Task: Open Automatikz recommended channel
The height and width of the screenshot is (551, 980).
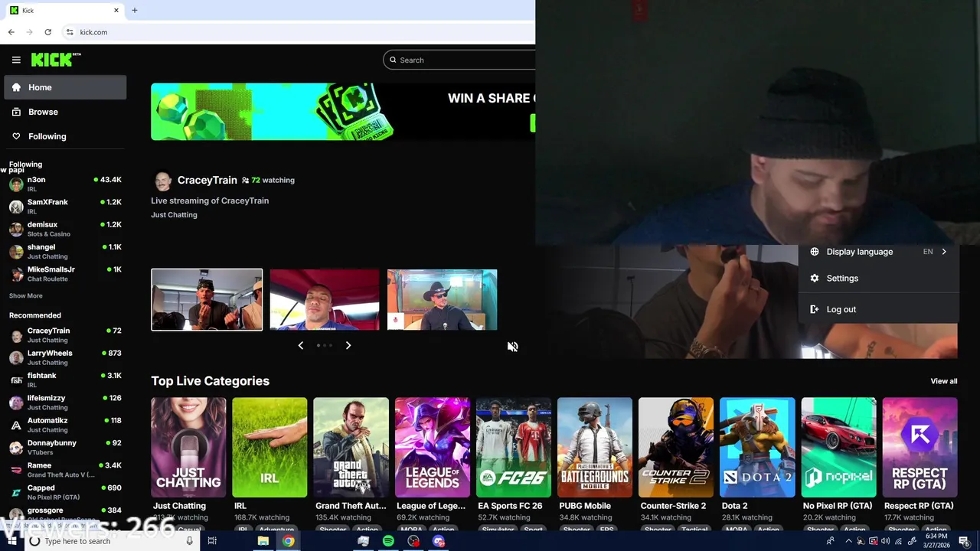Action: point(65,425)
